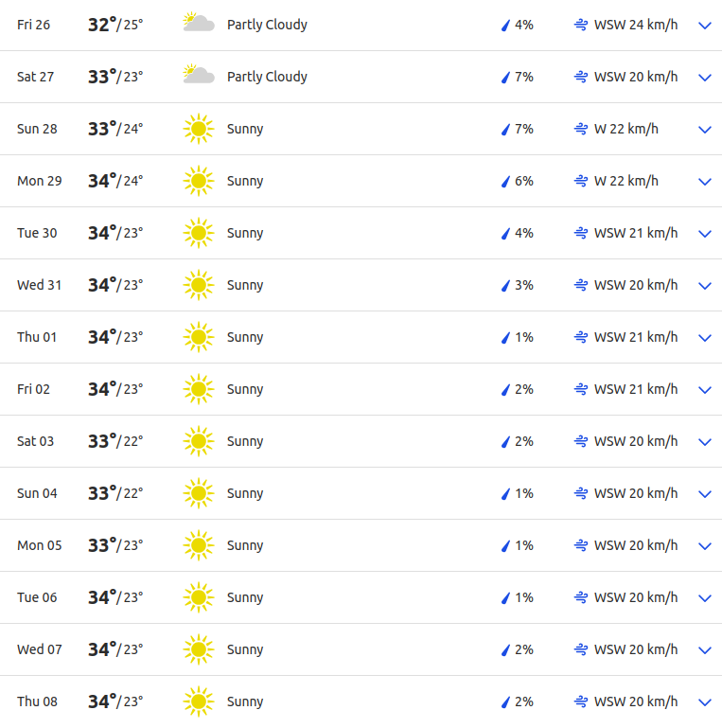Select the Sun 04 date label
The width and height of the screenshot is (722, 728).
[x=37, y=493]
